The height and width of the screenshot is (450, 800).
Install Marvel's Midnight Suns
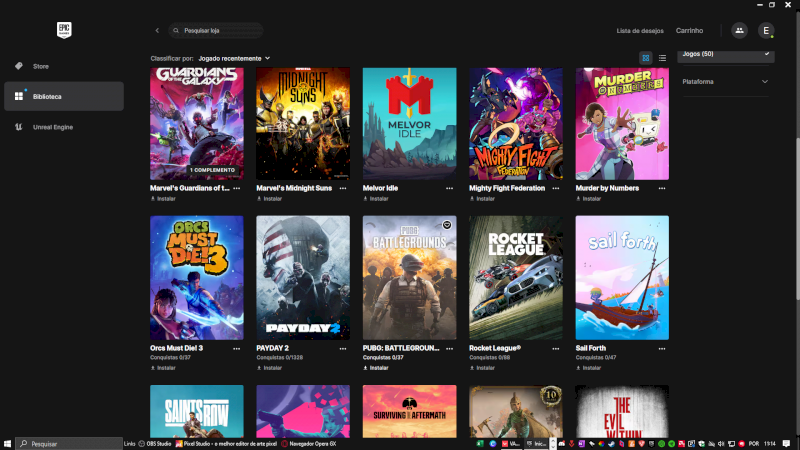(269, 199)
